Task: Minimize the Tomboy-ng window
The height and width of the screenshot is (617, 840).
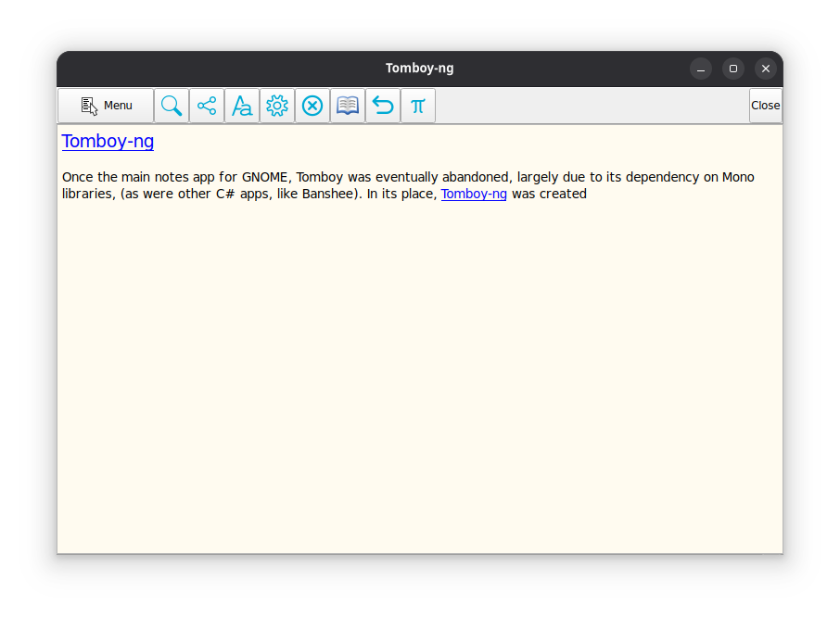Action: click(701, 69)
